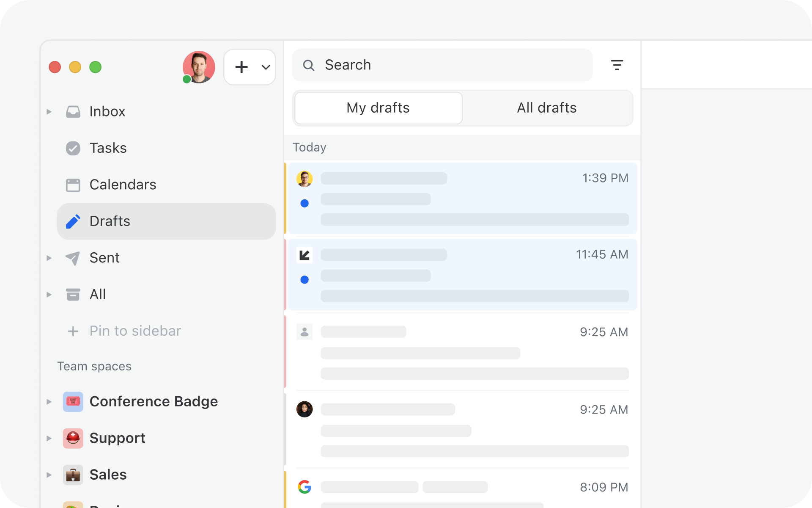Click the Support helmet icon

coord(73,438)
